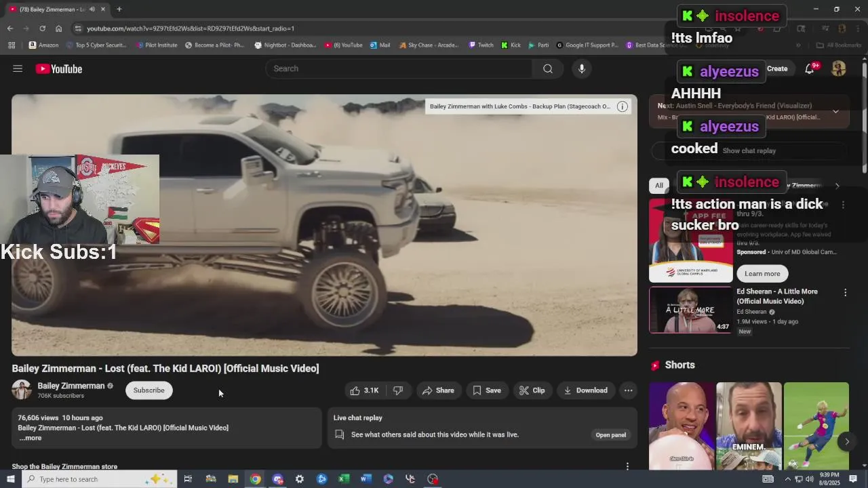Open Nightbot Dashboard bookmark
The width and height of the screenshot is (868, 488).
[285, 45]
